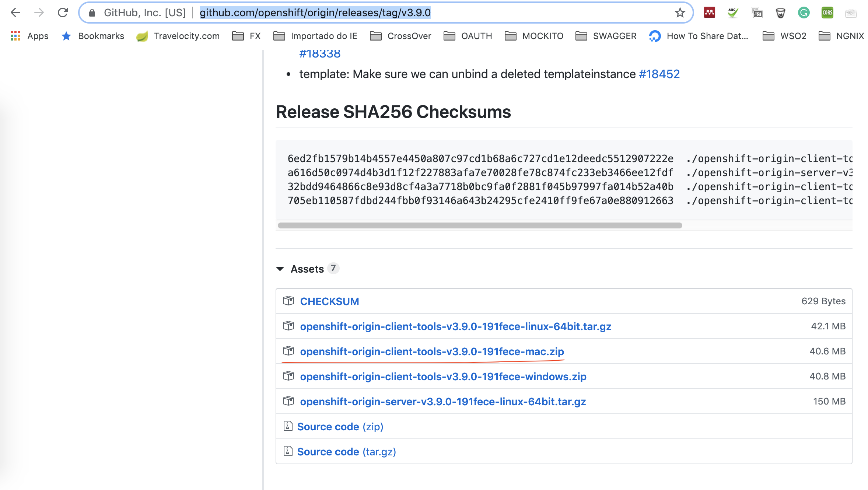Bookmark this page with star icon
This screenshot has height=490, width=868.
680,13
